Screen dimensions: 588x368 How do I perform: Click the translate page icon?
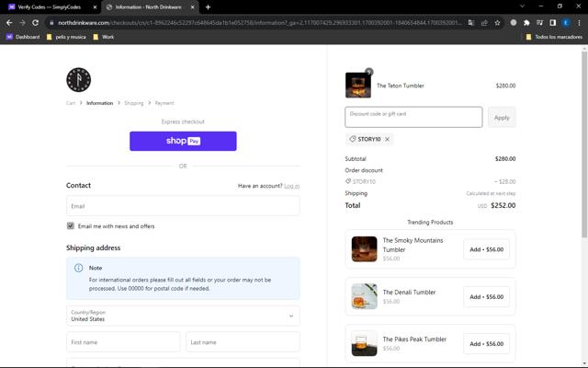(x=471, y=23)
